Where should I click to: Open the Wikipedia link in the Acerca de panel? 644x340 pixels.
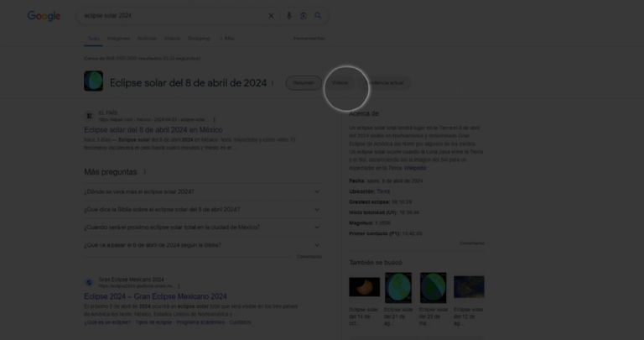pos(415,168)
